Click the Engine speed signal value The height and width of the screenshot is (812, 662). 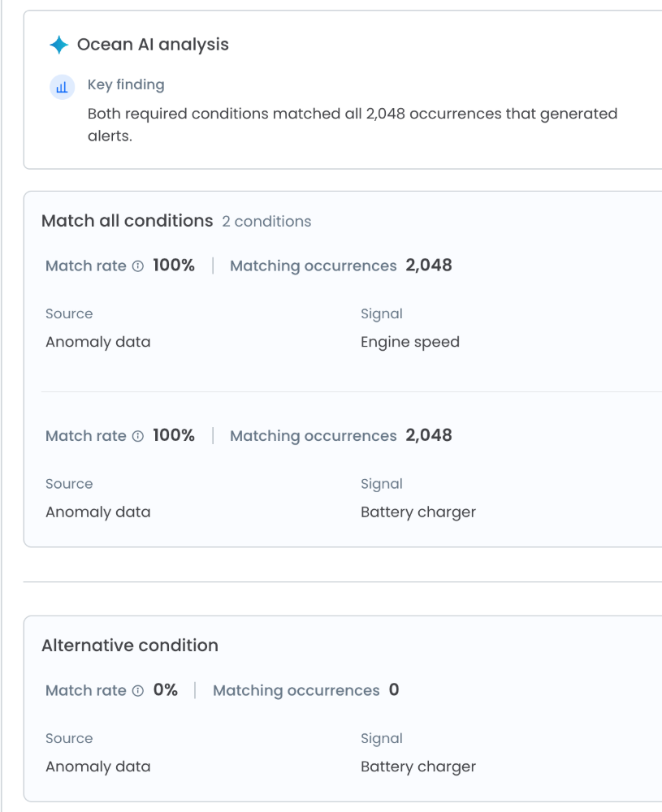click(x=410, y=343)
